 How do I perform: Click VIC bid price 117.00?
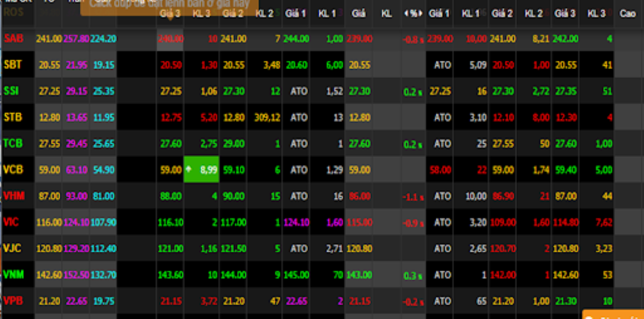point(234,223)
